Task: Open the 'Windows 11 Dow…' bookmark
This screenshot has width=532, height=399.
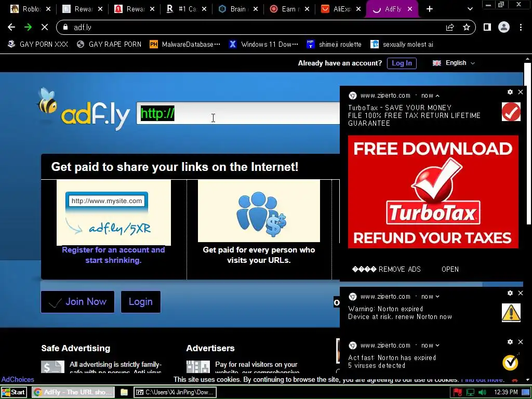Action: 263,44
